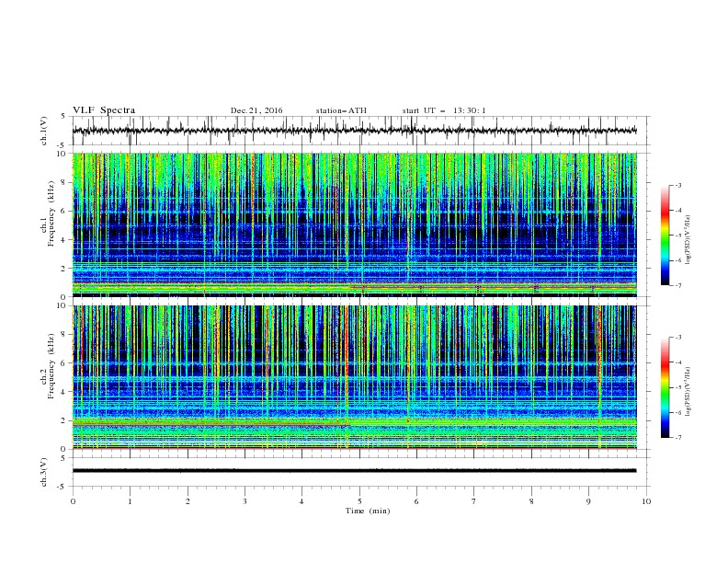Click the '8' tick on ch.2 frequency axis
Image resolution: width=728 pixels, height=563 pixels.
pos(63,334)
